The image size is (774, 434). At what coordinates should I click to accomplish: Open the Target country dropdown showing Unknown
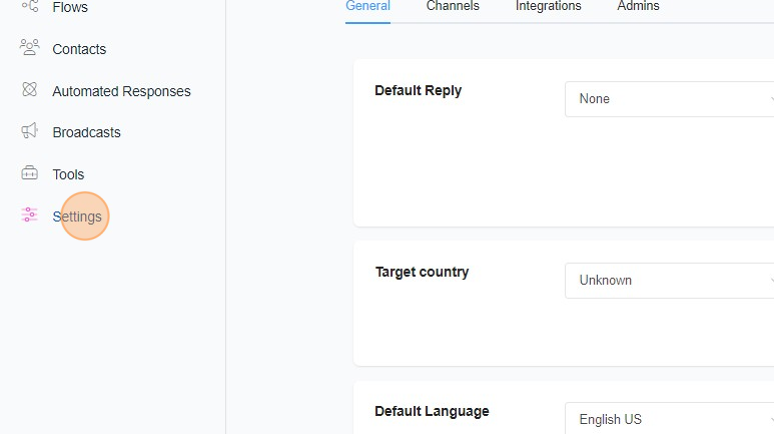[669, 280]
